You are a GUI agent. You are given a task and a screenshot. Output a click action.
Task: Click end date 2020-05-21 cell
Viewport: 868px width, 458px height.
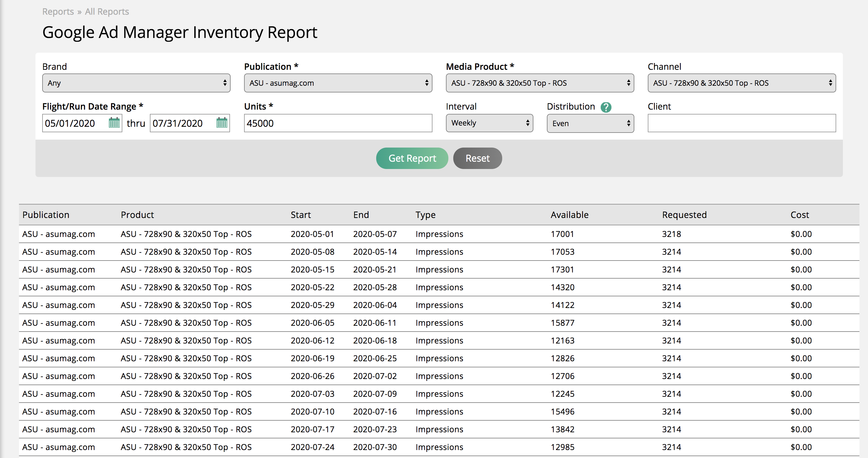(375, 269)
